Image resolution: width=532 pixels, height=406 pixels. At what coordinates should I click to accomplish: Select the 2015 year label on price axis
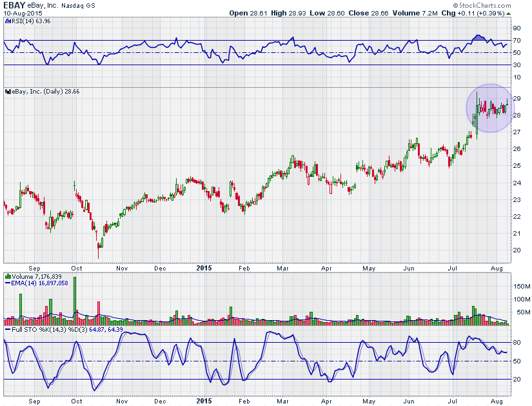(204, 268)
